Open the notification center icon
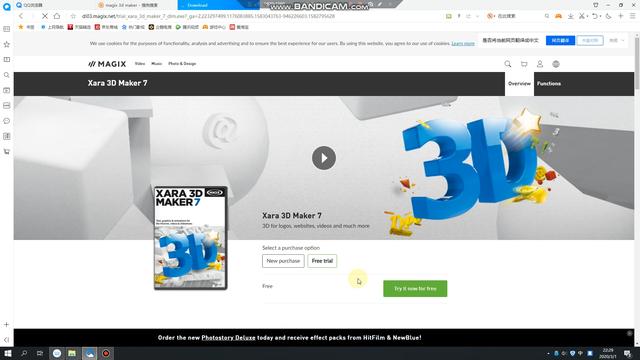 (x=627, y=353)
